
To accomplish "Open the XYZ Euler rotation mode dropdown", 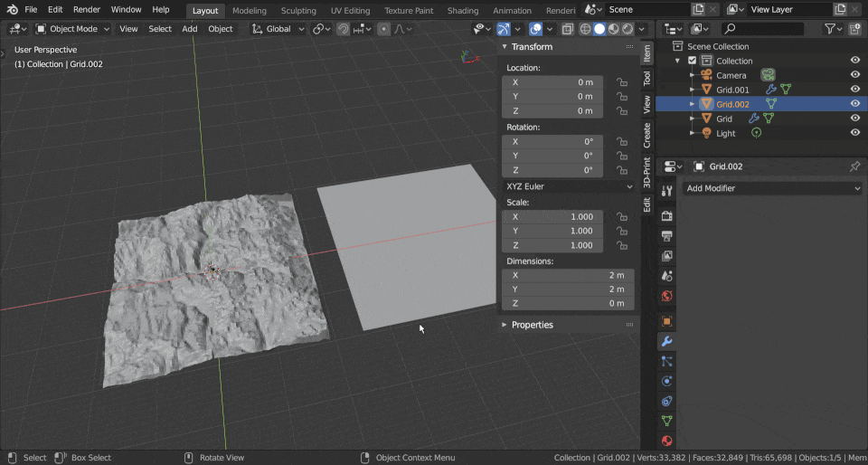I will click(x=568, y=186).
